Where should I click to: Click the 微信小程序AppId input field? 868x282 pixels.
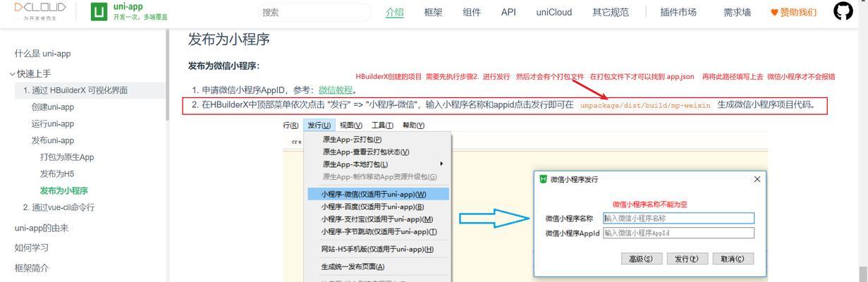(x=678, y=233)
